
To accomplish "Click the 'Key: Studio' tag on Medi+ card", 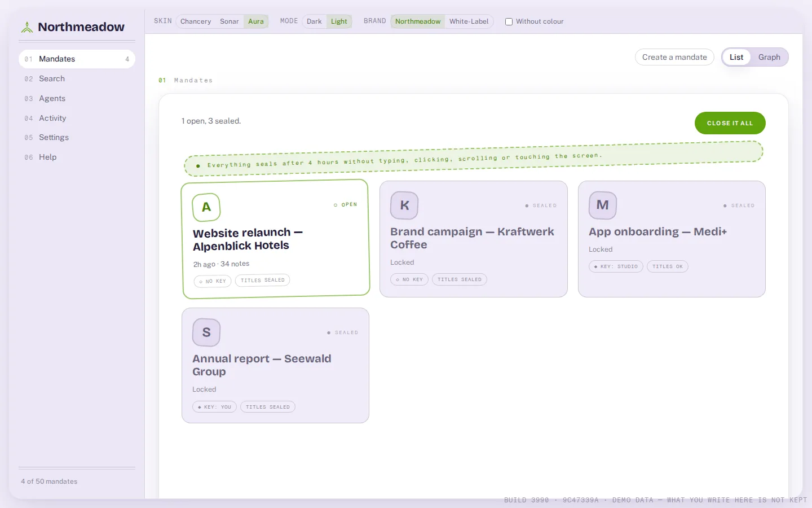I will [x=616, y=266].
